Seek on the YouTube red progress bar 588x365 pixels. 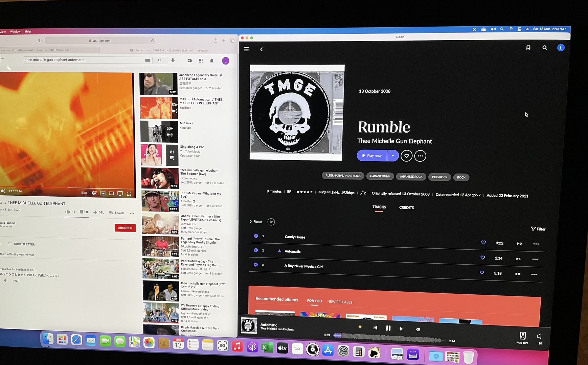67,187
